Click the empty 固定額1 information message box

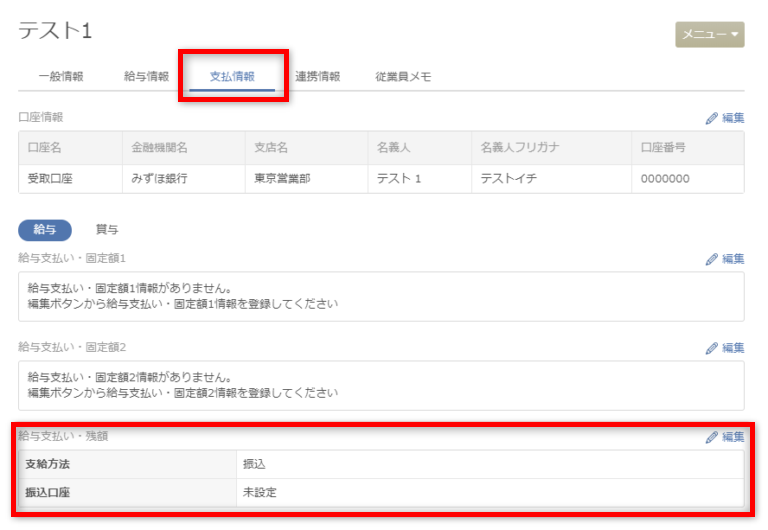coord(380,296)
